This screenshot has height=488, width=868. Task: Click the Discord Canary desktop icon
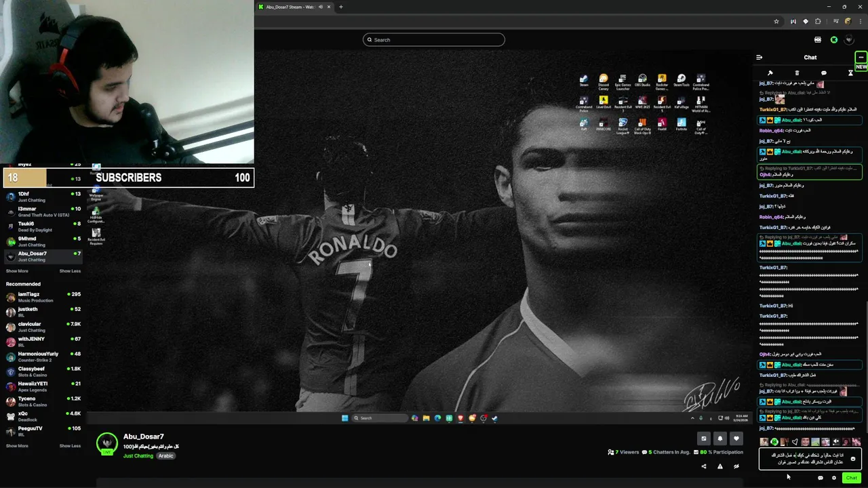604,82
